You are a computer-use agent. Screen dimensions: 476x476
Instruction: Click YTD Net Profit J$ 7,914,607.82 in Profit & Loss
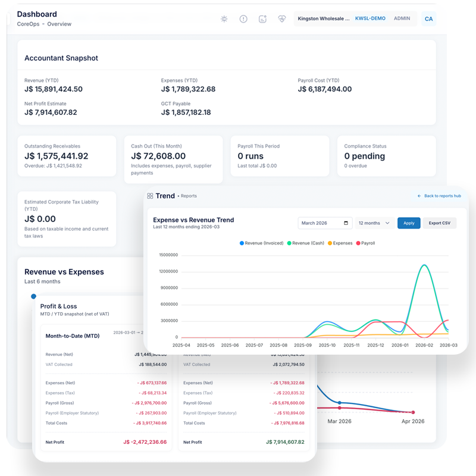tap(285, 442)
